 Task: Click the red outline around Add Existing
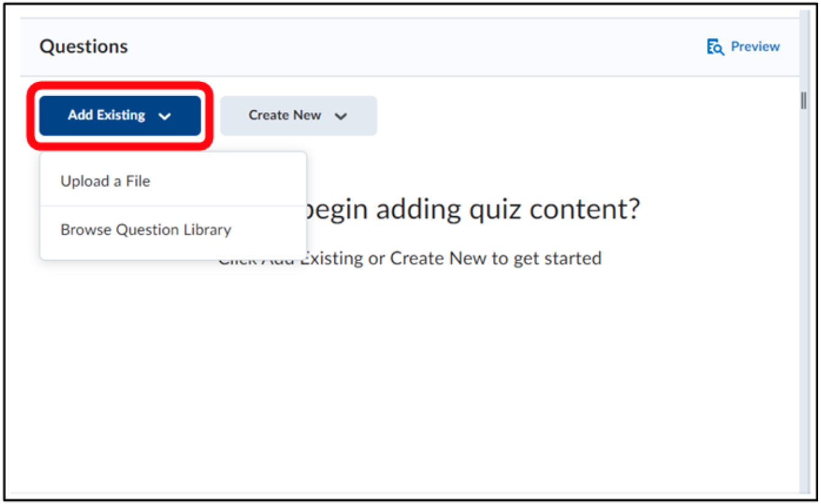[120, 86]
